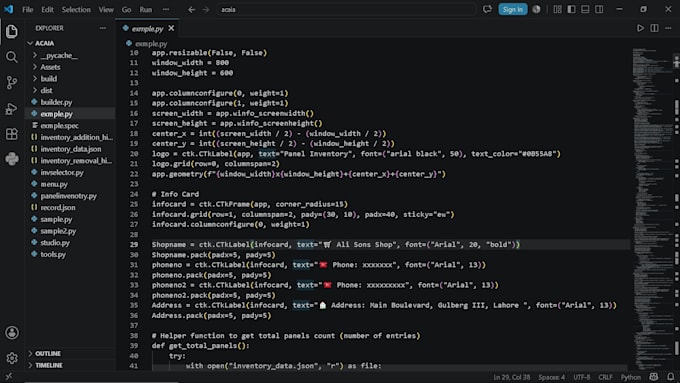Change indentation via Spaces: 4
Screen dimensions: 680x383
point(552,377)
